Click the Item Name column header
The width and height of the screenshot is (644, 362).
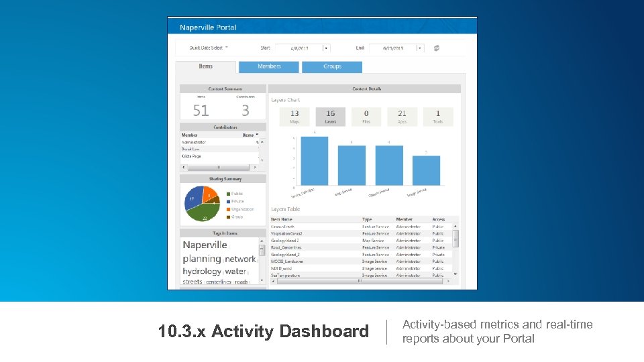pyautogui.click(x=282, y=220)
